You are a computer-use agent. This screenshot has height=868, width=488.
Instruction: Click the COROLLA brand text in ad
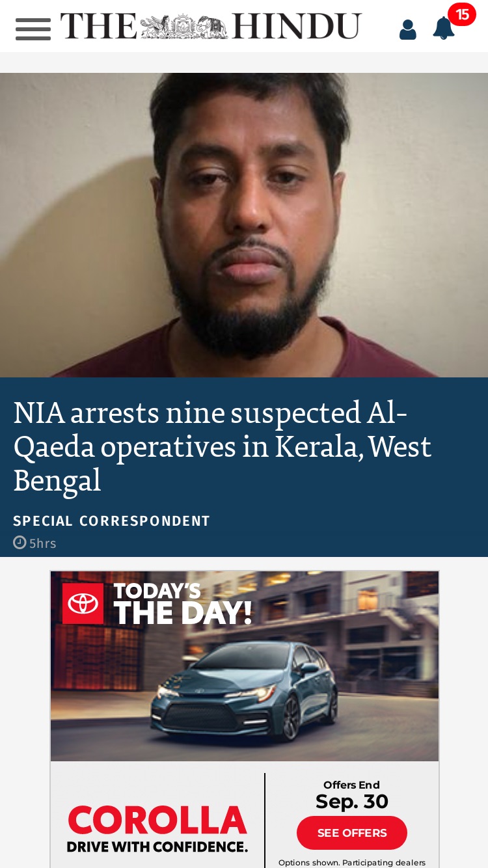tap(157, 821)
